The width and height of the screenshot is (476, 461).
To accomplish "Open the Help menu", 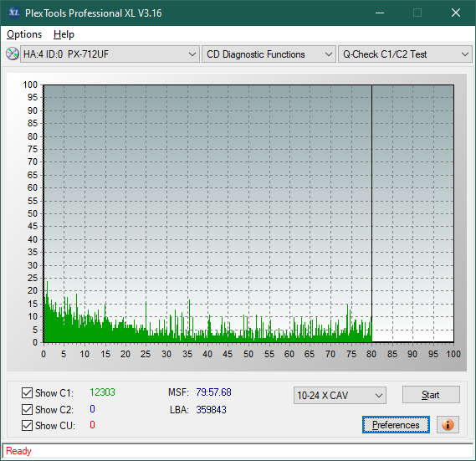I will [64, 34].
